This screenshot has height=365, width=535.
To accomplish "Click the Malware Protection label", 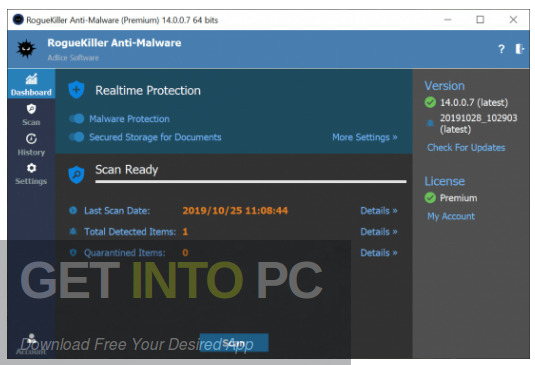I will coord(129,119).
